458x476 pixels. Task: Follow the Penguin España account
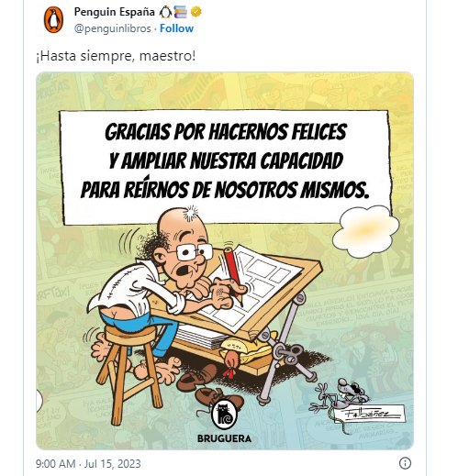pos(176,28)
